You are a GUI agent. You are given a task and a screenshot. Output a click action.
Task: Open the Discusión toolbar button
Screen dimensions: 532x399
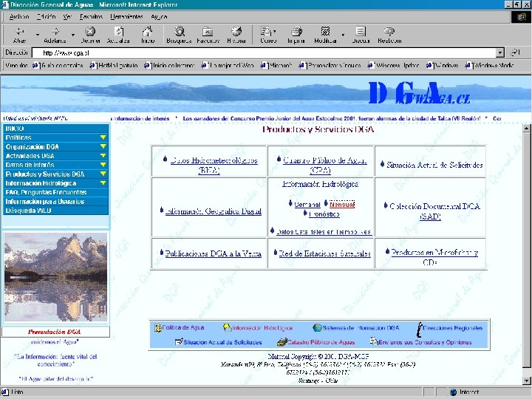pyautogui.click(x=361, y=35)
